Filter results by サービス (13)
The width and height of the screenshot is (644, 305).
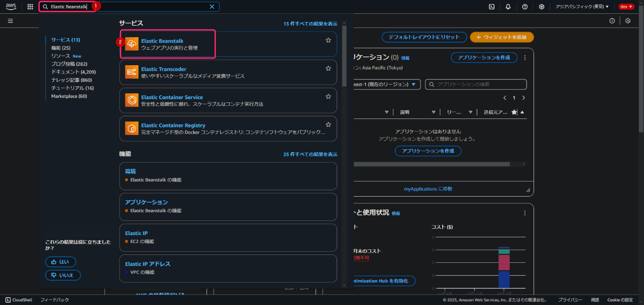pos(65,40)
